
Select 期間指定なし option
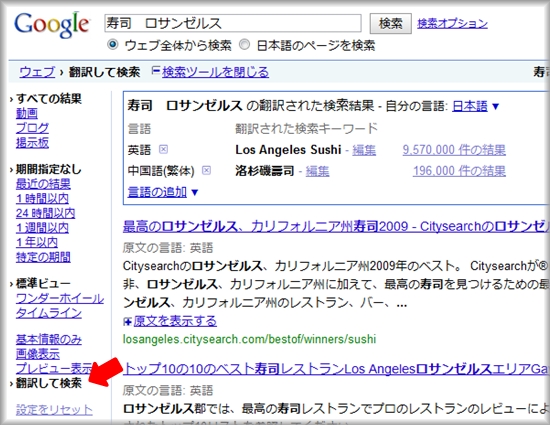[48, 169]
